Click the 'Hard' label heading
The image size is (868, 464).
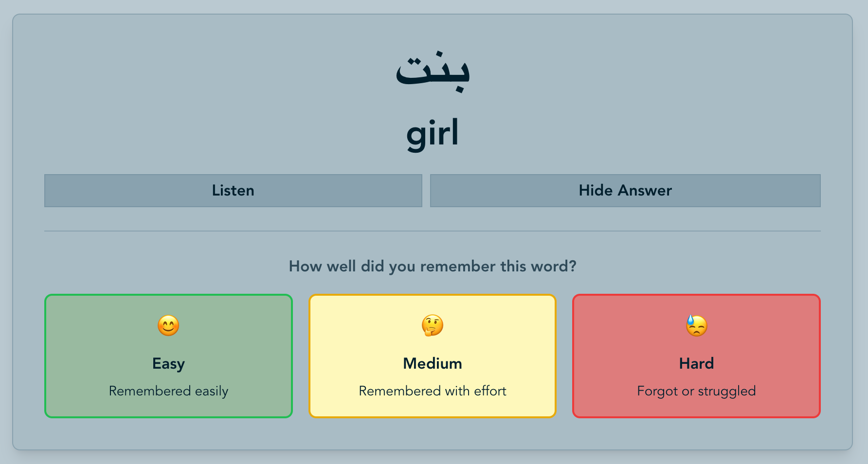point(696,364)
